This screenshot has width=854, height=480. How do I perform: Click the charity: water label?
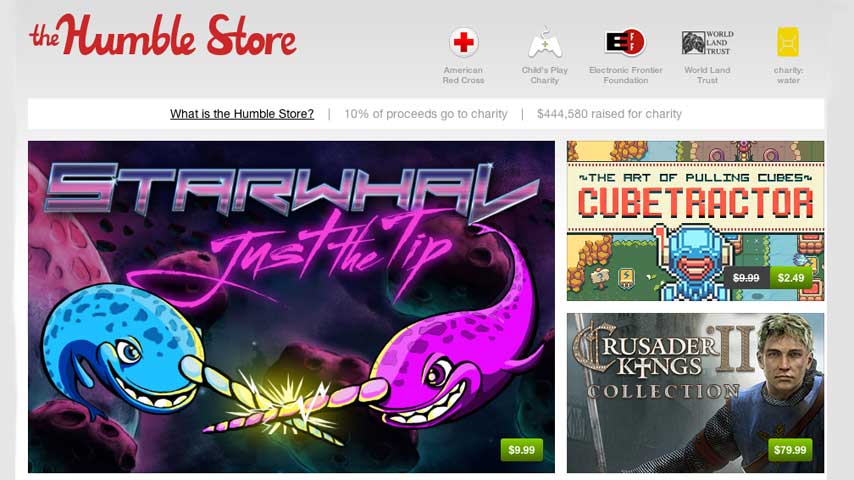(x=789, y=75)
